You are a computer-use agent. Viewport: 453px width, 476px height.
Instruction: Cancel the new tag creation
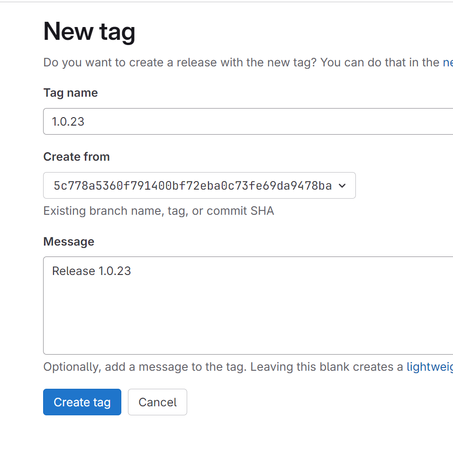(x=157, y=402)
